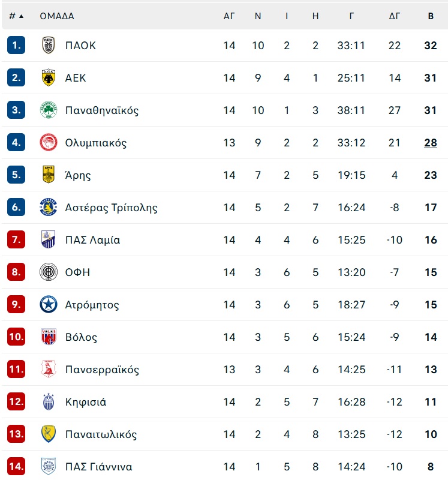The image size is (448, 480).
Task: Click the blue rank badge number 1
Action: pos(16,46)
